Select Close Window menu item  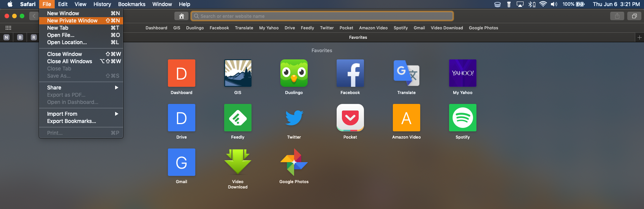coord(81,54)
